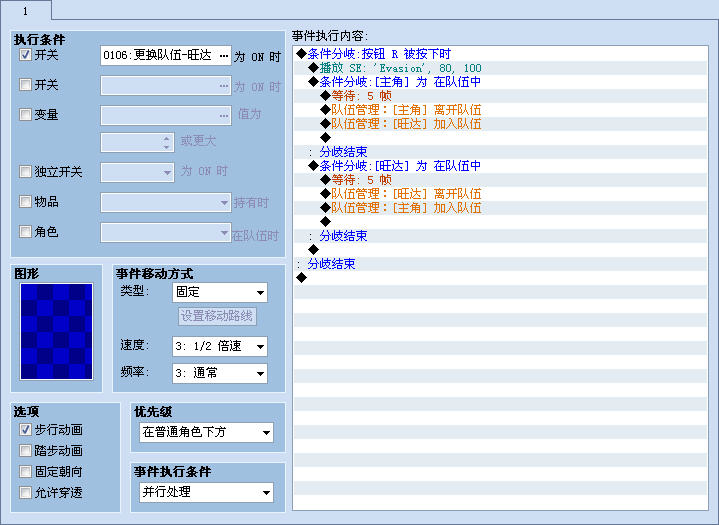Open the 物品 dropdown

click(x=166, y=202)
